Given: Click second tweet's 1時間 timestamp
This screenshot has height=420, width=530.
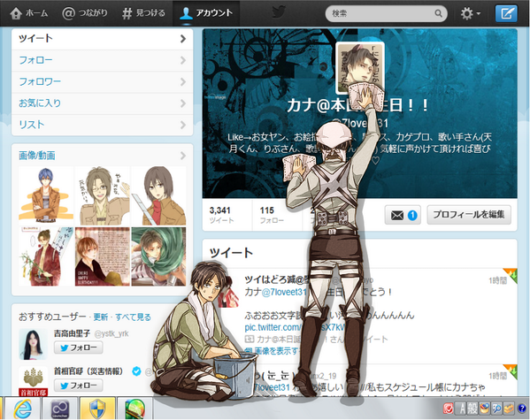Looking at the screenshot, I should (497, 376).
